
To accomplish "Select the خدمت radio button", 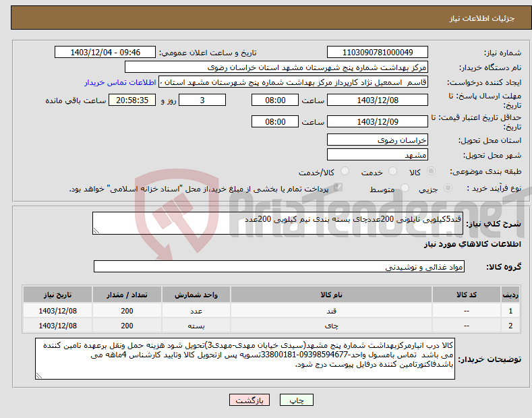I will coord(392,171).
